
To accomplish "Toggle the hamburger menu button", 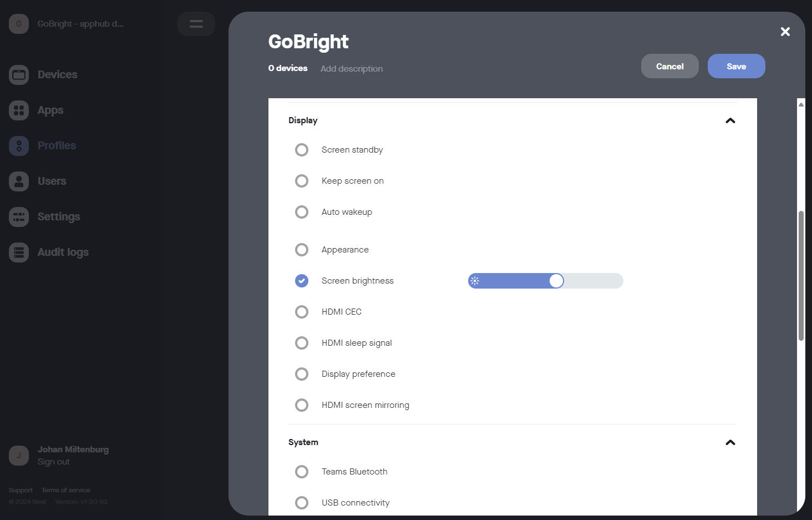I will [x=196, y=24].
